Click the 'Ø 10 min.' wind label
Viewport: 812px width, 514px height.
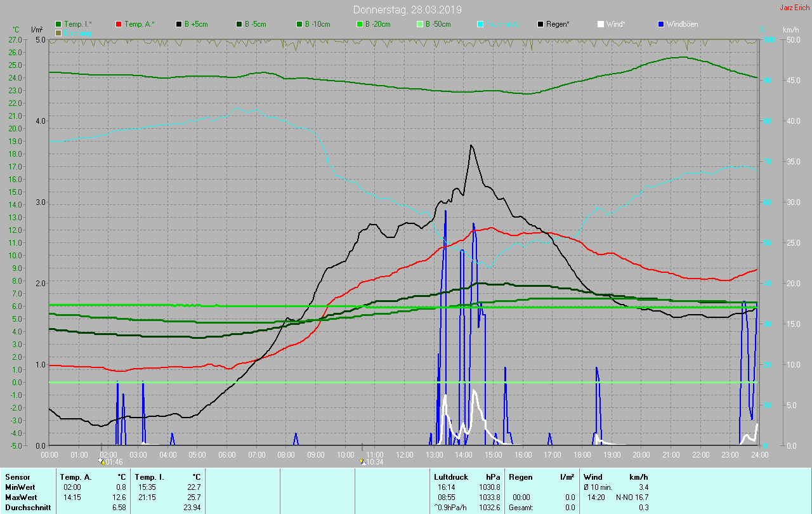point(598,487)
